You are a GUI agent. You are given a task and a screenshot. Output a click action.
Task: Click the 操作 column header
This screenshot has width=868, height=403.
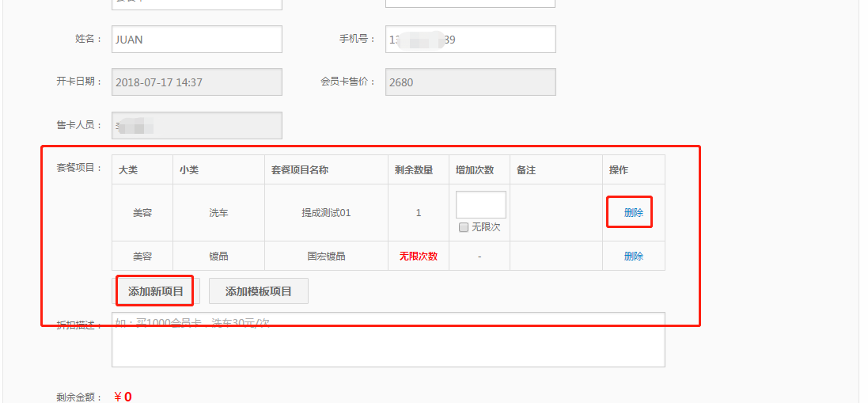(618, 170)
